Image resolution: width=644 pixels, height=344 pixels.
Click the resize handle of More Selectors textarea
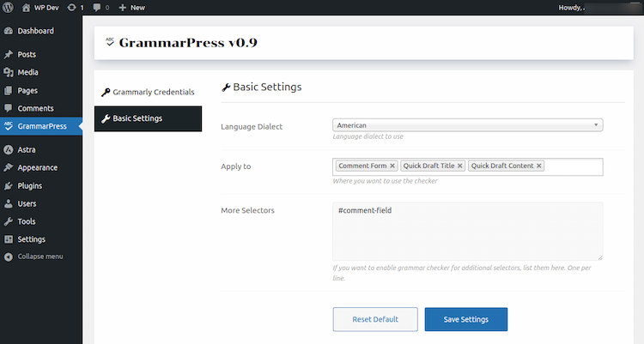[599, 257]
